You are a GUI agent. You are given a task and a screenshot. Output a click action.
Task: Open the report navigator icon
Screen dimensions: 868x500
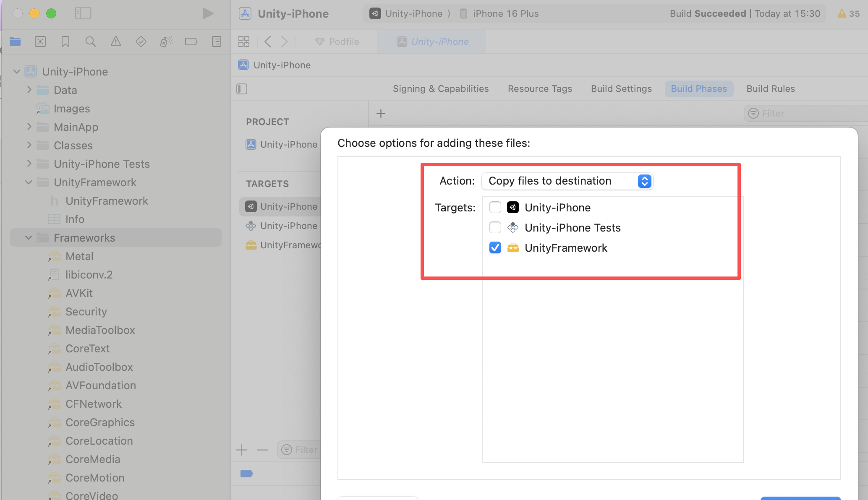[217, 42]
